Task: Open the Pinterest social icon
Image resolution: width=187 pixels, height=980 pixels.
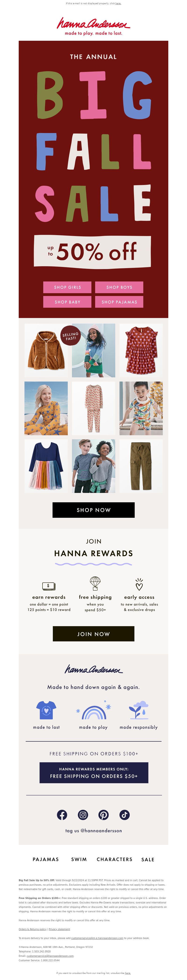Action: click(103, 814)
